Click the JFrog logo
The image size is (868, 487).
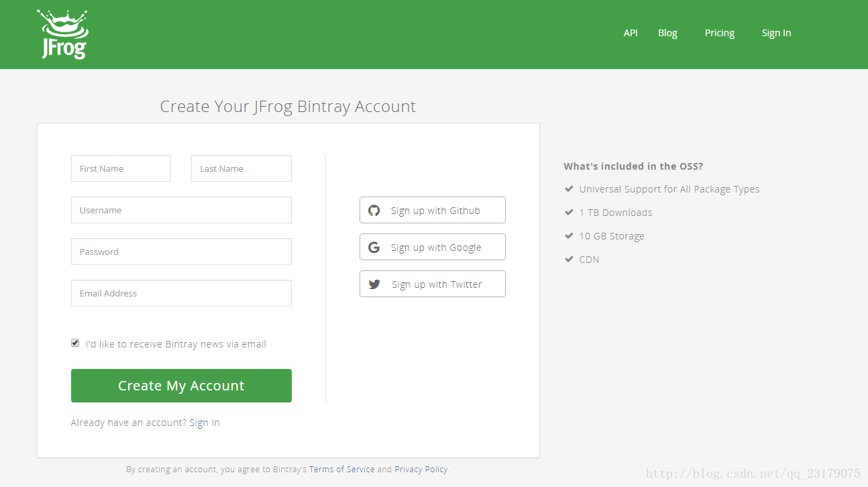pos(62,34)
